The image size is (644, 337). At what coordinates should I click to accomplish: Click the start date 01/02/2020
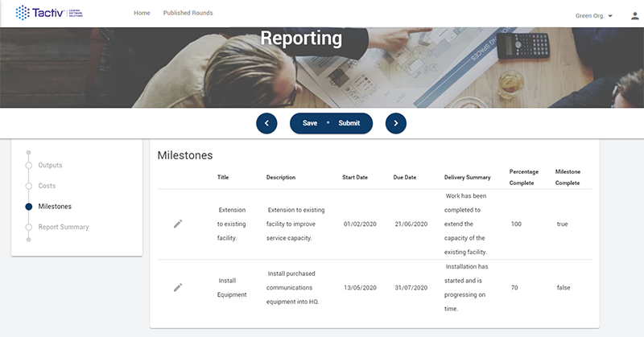[360, 224]
